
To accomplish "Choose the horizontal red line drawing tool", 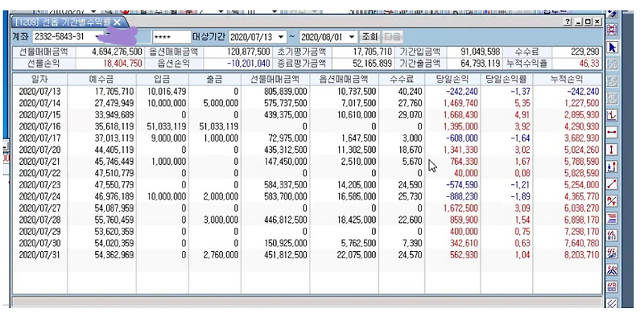I will [613, 132].
